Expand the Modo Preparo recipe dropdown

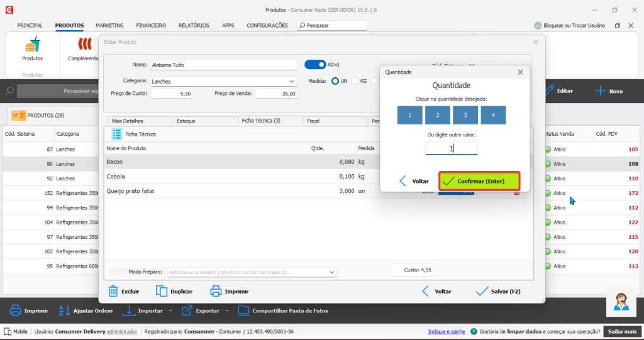pos(332,272)
